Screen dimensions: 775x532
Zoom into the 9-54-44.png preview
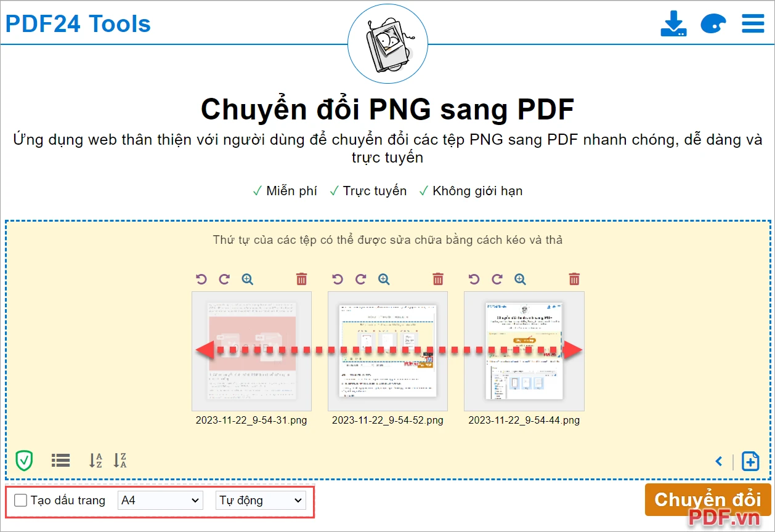pos(521,280)
